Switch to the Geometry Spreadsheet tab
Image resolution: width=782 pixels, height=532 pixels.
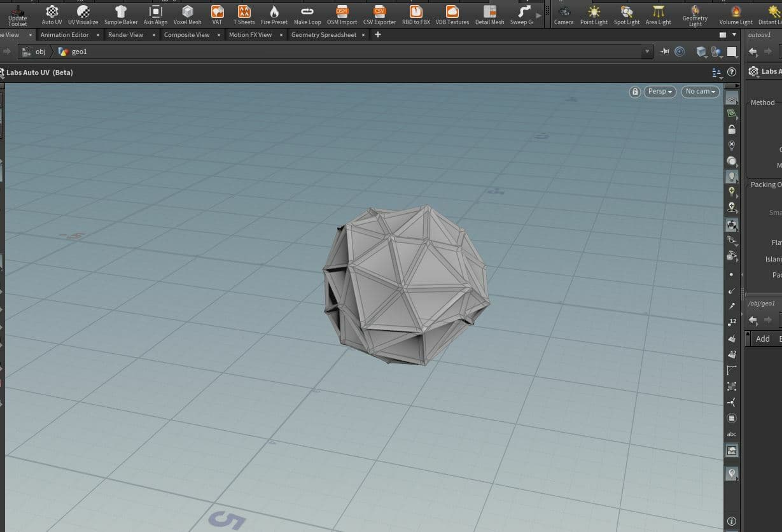(x=324, y=35)
